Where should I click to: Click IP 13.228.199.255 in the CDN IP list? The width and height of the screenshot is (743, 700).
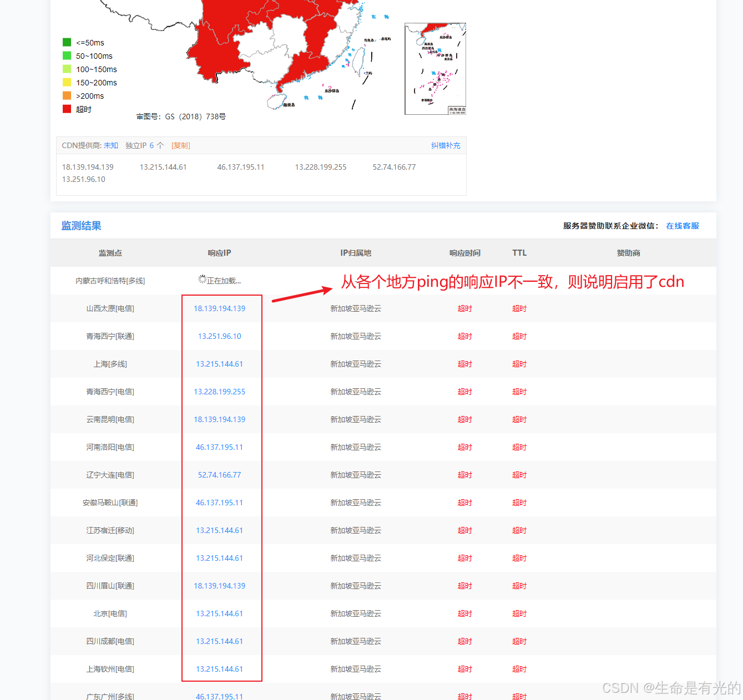320,166
